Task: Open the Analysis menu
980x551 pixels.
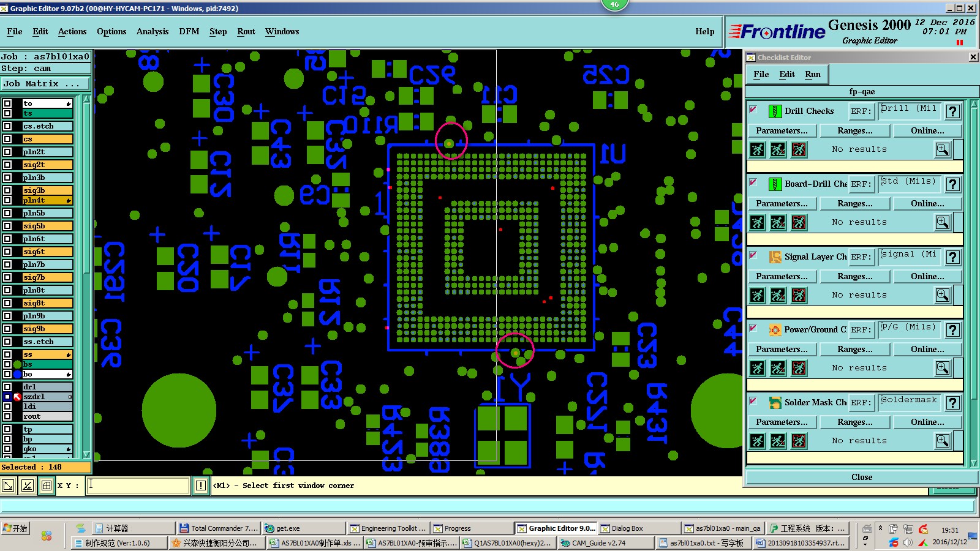Action: point(153,31)
